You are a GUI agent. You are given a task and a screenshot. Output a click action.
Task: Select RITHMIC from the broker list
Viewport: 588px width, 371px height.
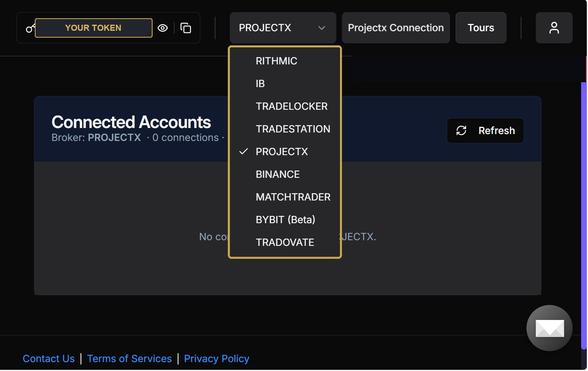pos(285,61)
